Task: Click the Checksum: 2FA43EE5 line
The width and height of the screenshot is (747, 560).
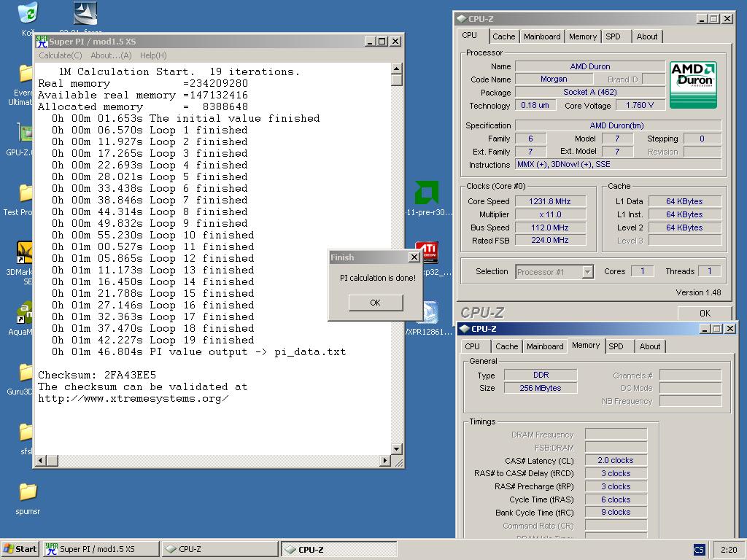Action: click(x=97, y=376)
